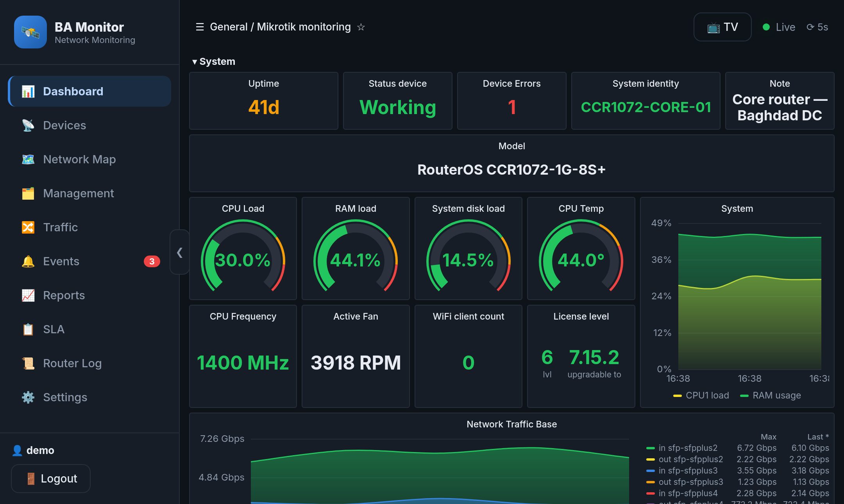Click the WiFi client count value 0

(x=468, y=363)
